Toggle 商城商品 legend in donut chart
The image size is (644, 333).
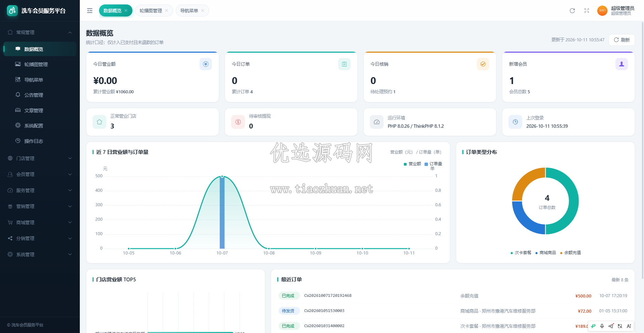tap(546, 253)
